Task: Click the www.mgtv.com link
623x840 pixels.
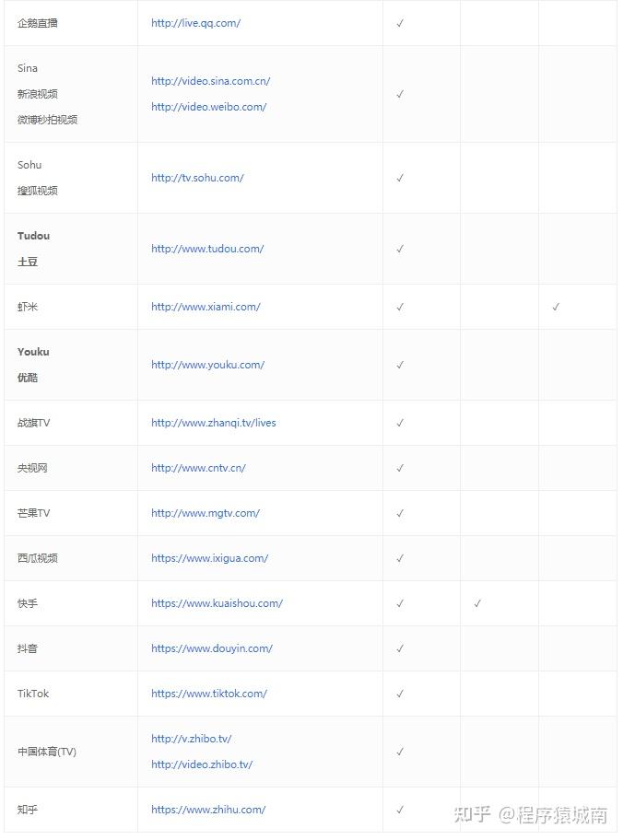Action: [x=206, y=513]
